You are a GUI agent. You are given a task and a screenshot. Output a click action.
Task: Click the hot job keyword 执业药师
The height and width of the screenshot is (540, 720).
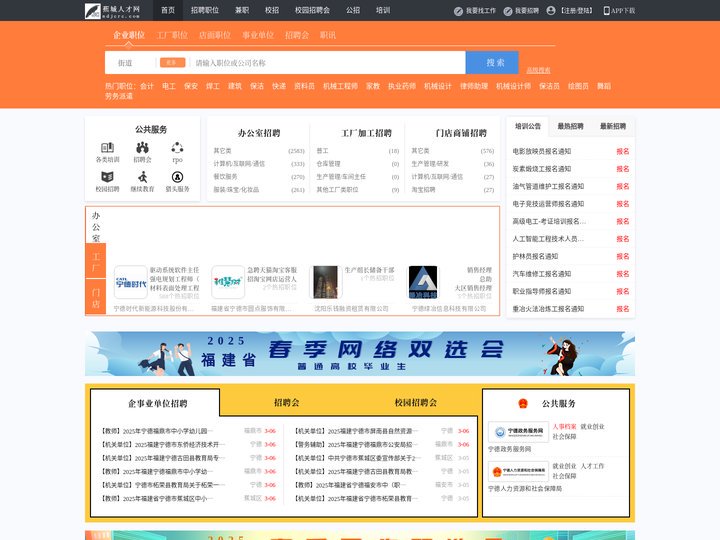tap(402, 86)
